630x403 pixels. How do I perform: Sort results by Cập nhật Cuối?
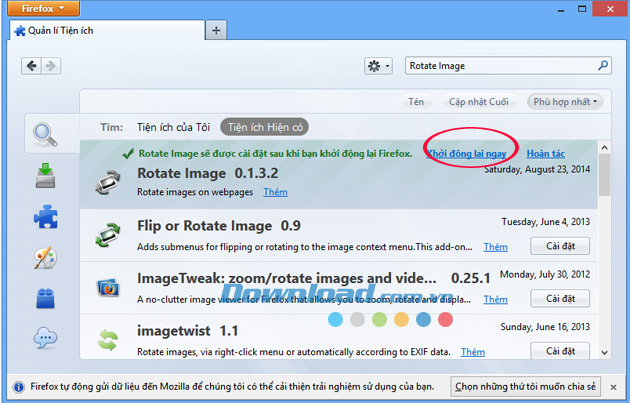(x=479, y=102)
